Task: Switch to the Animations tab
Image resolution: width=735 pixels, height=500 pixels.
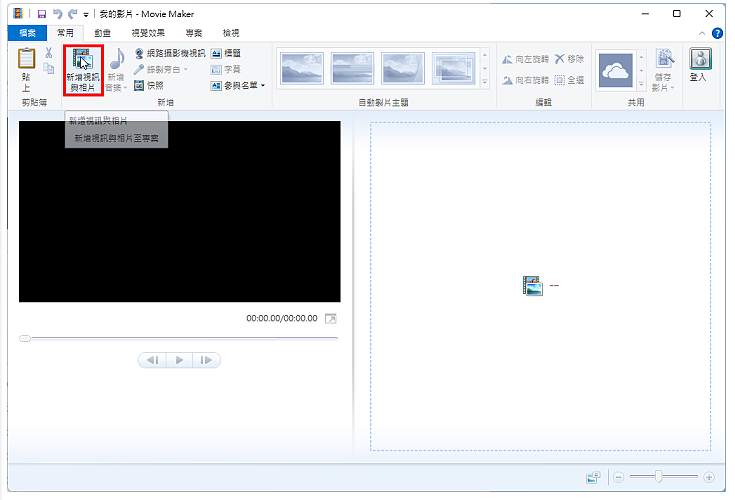Action: [x=102, y=33]
